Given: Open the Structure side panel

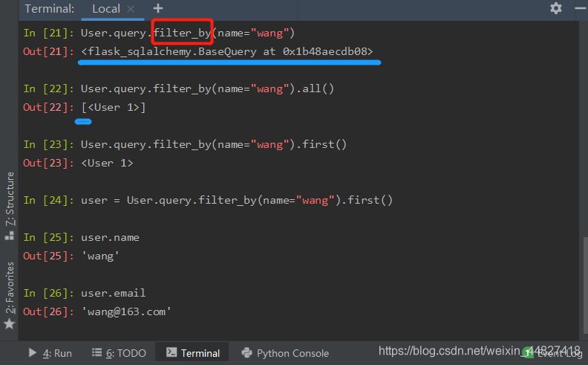Looking at the screenshot, I should [10, 198].
